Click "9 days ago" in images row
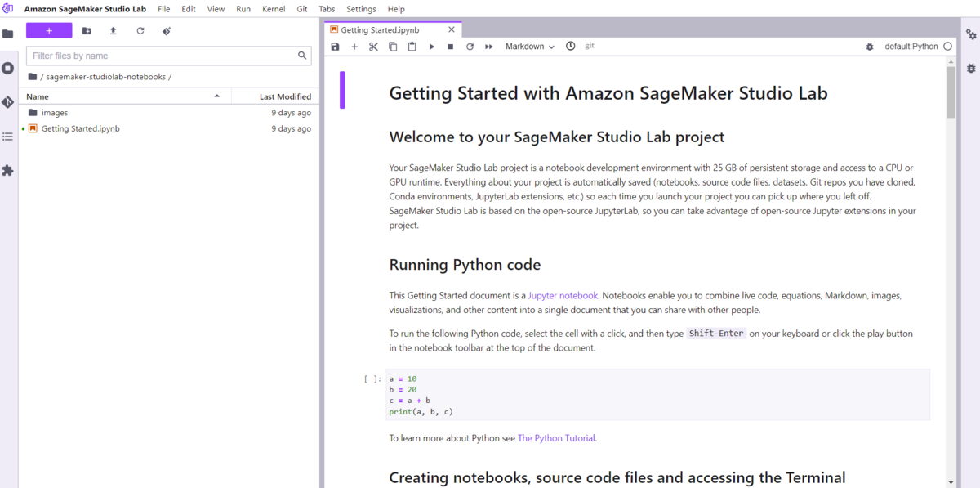The height and width of the screenshot is (488, 980). click(x=292, y=113)
